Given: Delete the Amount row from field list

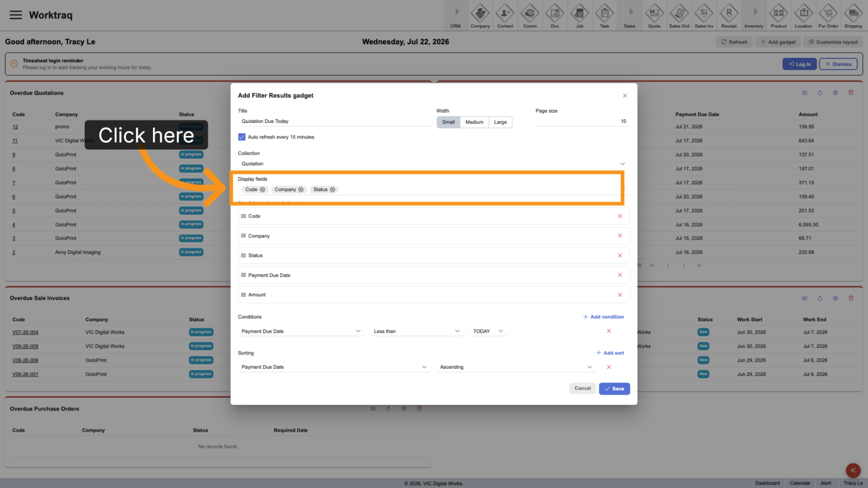Looking at the screenshot, I should (x=619, y=295).
